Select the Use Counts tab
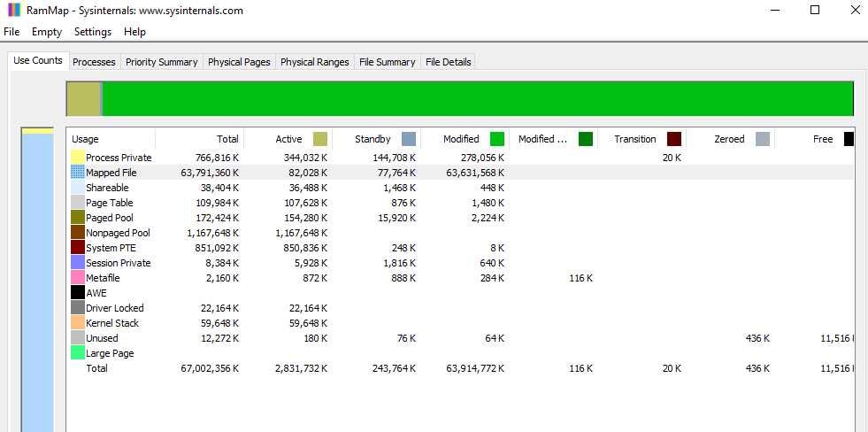This screenshot has width=868, height=432. 38,61
